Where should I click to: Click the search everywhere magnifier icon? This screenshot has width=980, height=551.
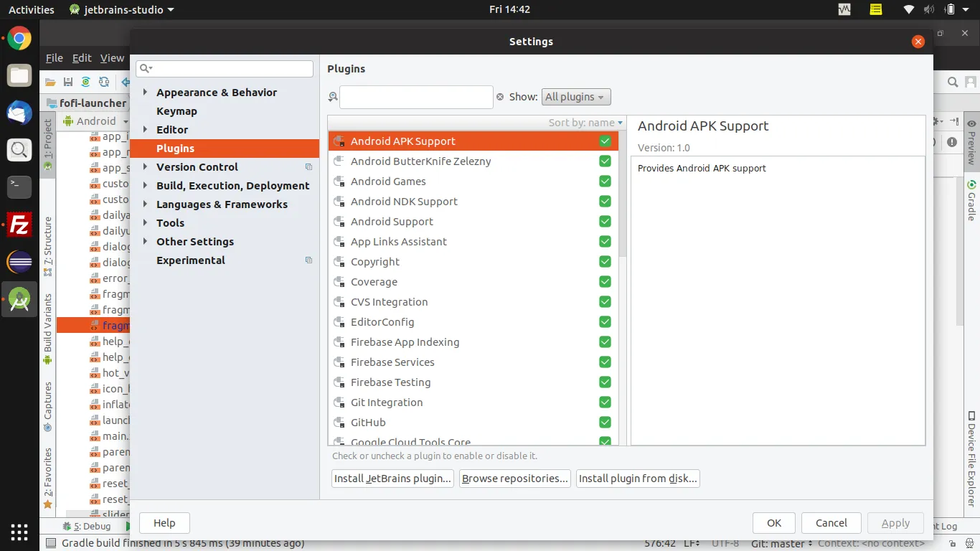tap(953, 82)
